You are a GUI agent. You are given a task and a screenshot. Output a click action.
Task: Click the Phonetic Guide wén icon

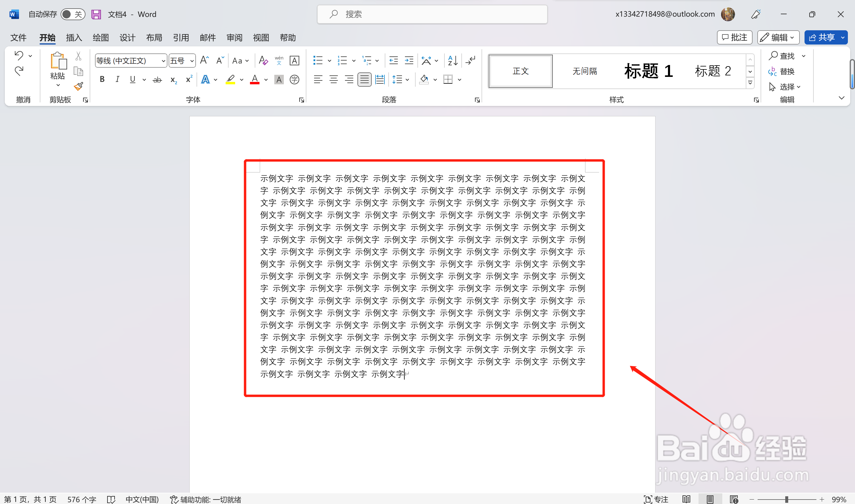[x=279, y=61]
